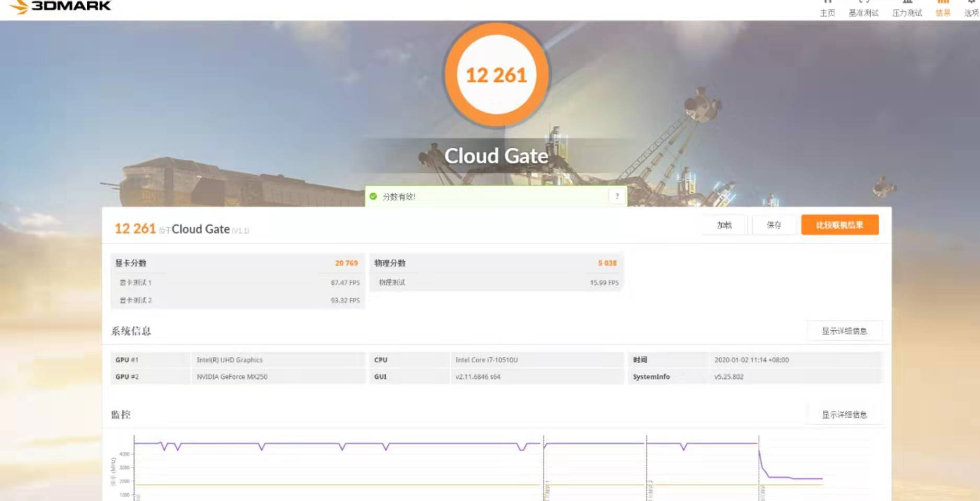Select graphics test 1 value 87.47 FPS
Screen dimensions: 980x501
[345, 283]
